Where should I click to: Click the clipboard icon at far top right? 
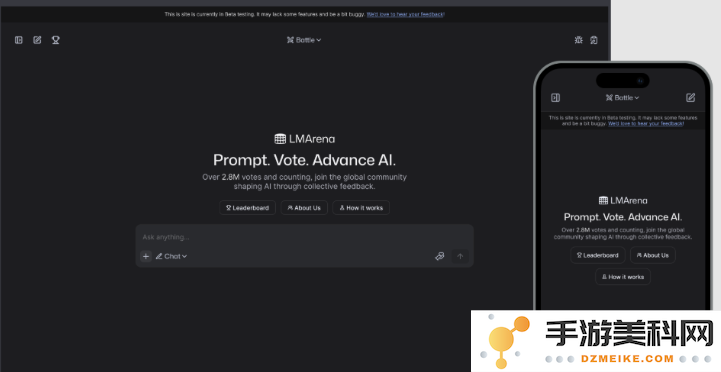pyautogui.click(x=594, y=40)
